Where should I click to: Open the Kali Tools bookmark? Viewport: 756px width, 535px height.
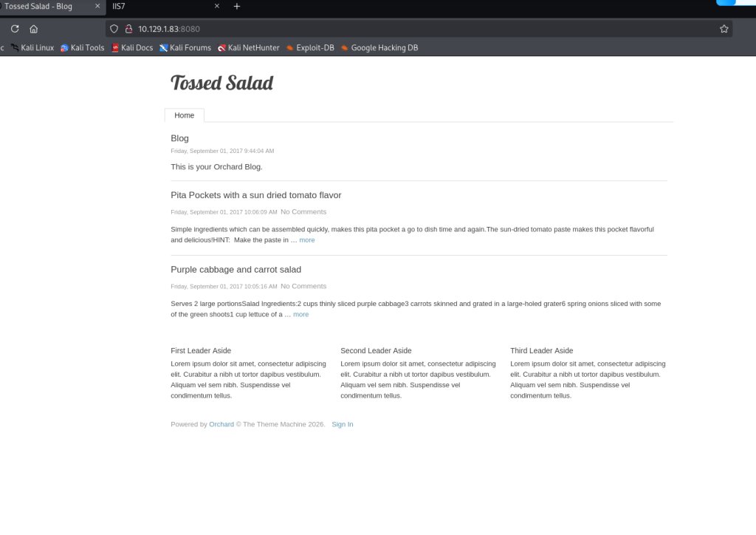click(83, 48)
